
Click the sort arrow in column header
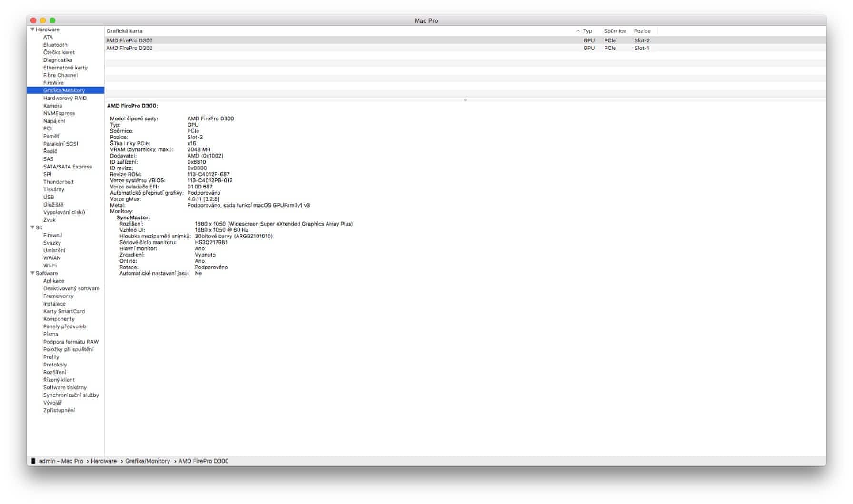coord(578,31)
